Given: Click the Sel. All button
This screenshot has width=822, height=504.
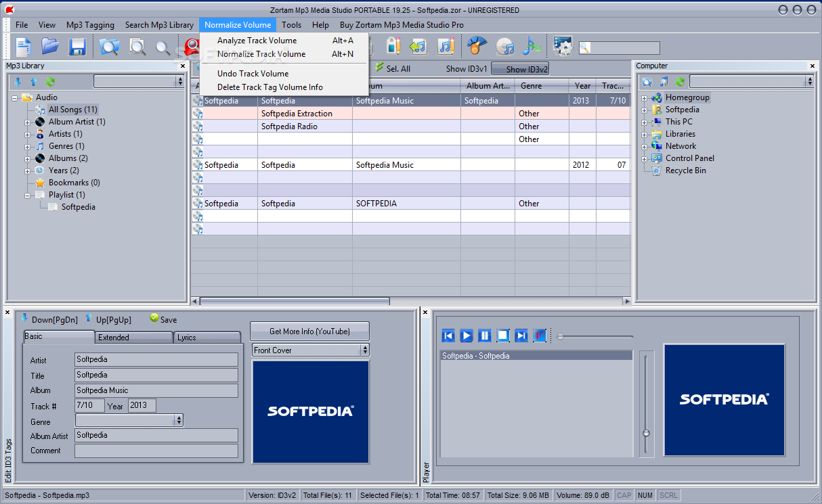Looking at the screenshot, I should [393, 68].
